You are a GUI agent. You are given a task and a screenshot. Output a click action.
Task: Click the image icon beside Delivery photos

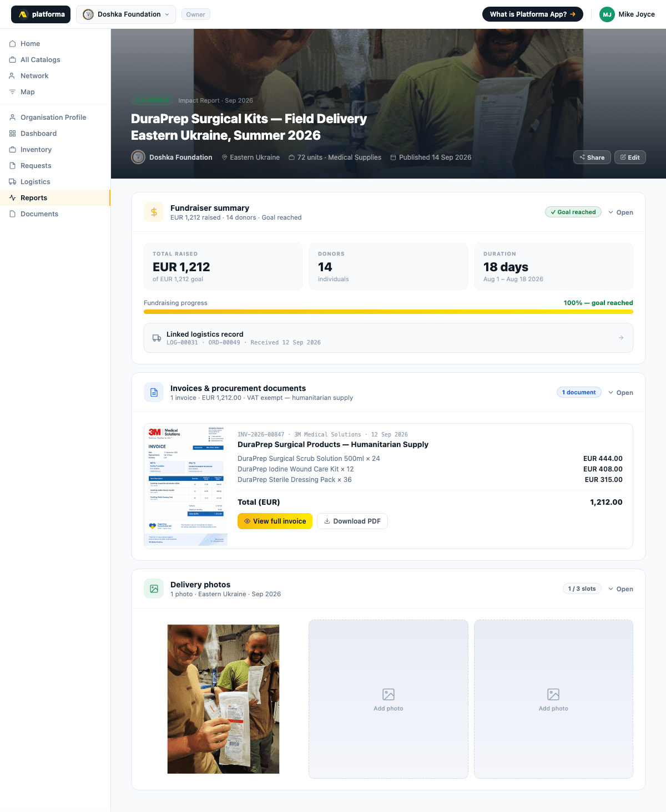154,588
